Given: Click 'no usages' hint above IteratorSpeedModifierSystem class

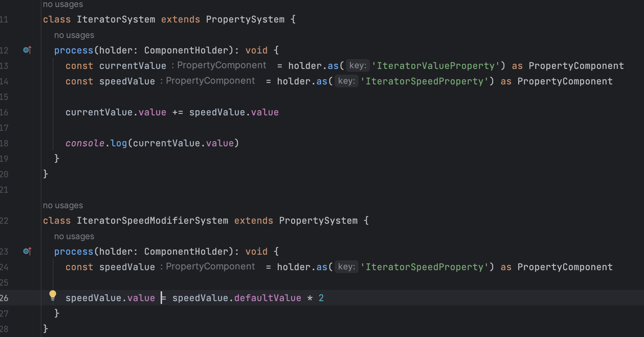Looking at the screenshot, I should tap(63, 205).
